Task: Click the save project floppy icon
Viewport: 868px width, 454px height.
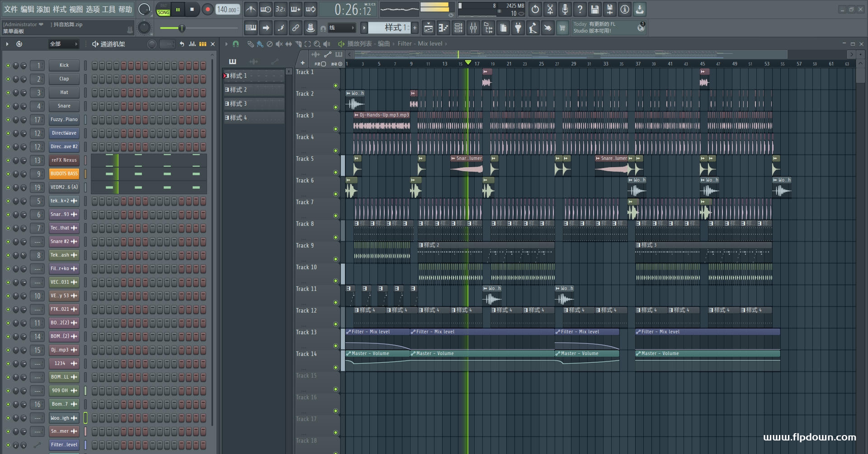Action: pyautogui.click(x=595, y=9)
